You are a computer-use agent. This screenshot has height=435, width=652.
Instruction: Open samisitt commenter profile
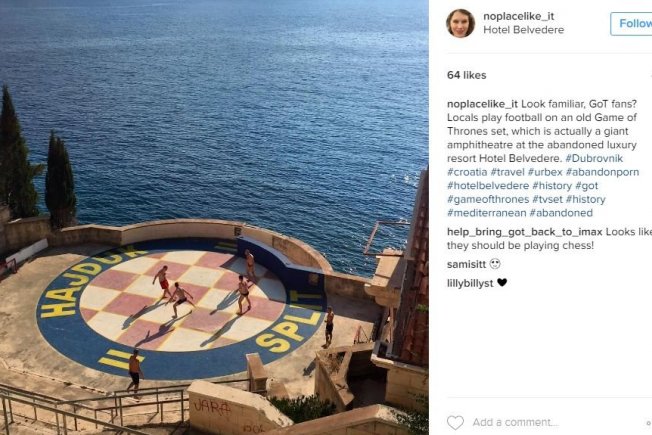coord(467,264)
